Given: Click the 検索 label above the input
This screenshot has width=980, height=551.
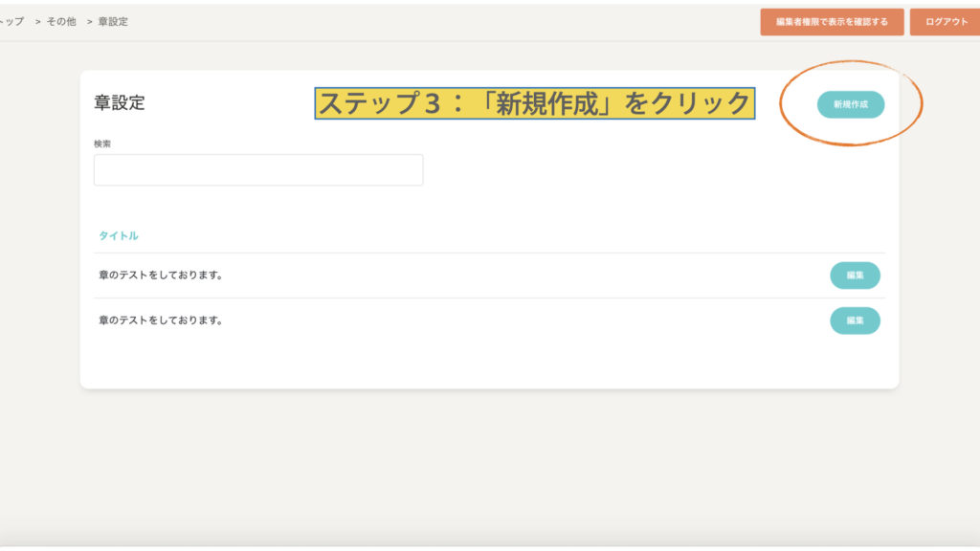Looking at the screenshot, I should pyautogui.click(x=103, y=143).
